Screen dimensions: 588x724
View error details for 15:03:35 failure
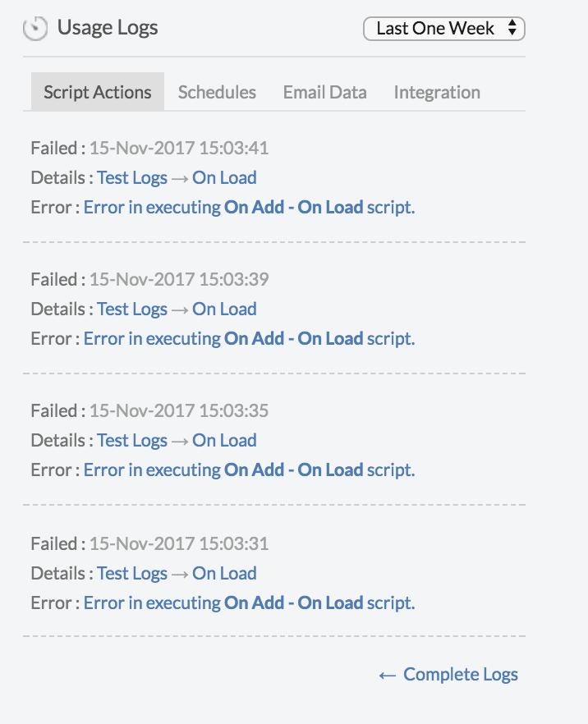pos(250,470)
